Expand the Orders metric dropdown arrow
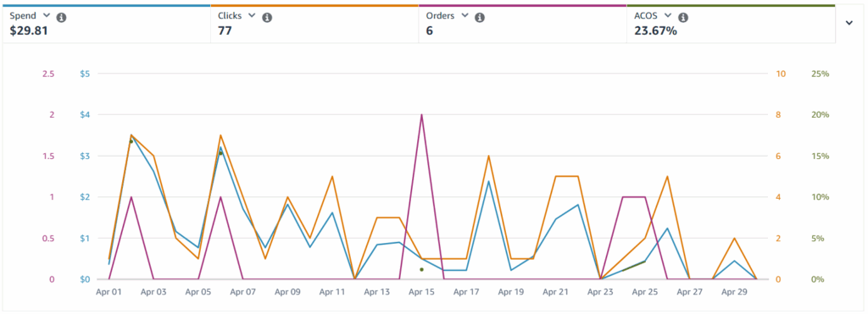 465,16
